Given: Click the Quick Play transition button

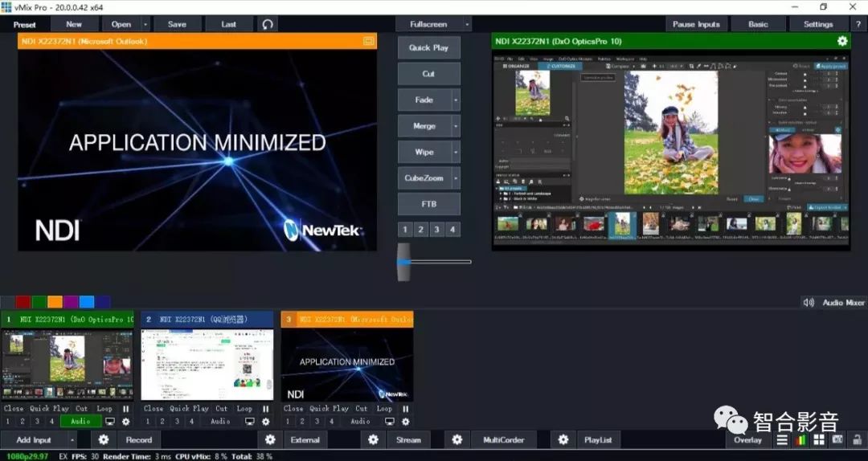Looking at the screenshot, I should coord(429,47).
